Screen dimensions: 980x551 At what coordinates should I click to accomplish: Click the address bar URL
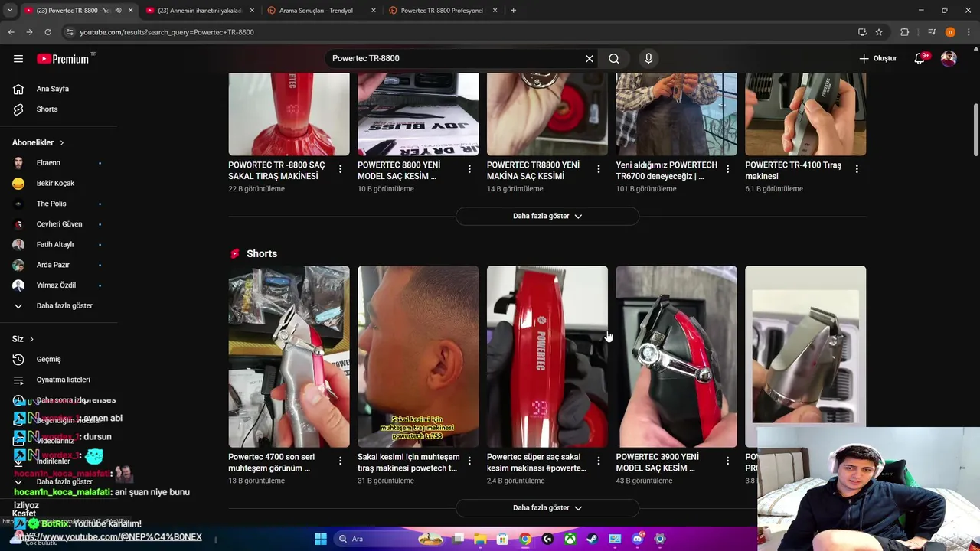(x=167, y=32)
